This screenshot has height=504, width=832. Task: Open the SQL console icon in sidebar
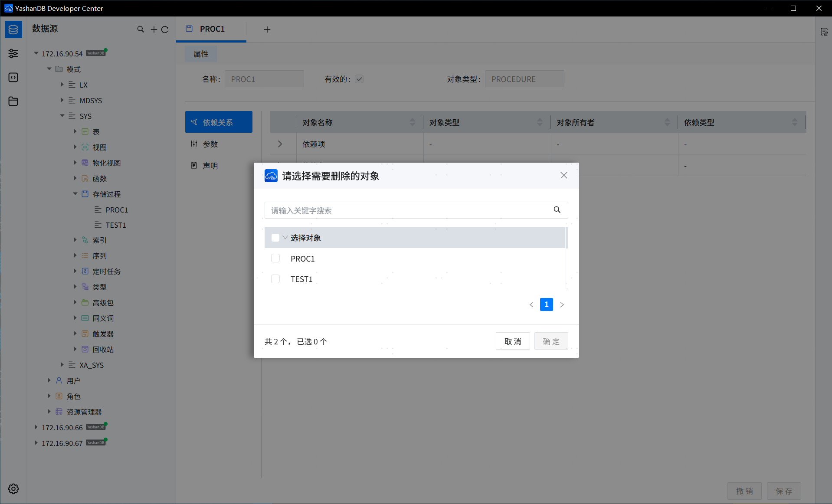click(x=13, y=77)
